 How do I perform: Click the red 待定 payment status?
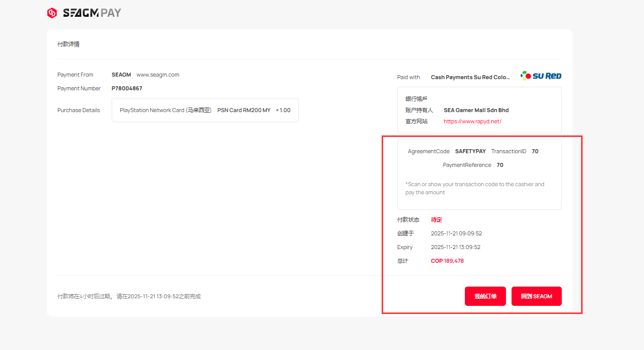pyautogui.click(x=436, y=220)
